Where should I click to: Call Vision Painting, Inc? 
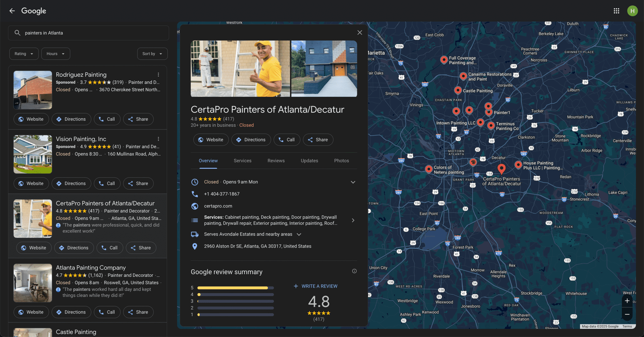point(107,184)
